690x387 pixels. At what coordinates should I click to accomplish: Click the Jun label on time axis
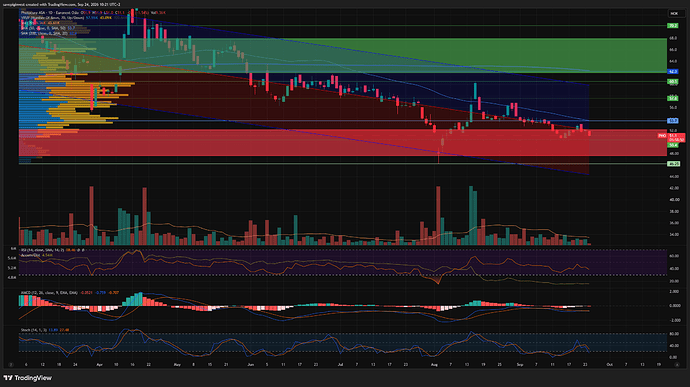click(x=250, y=365)
